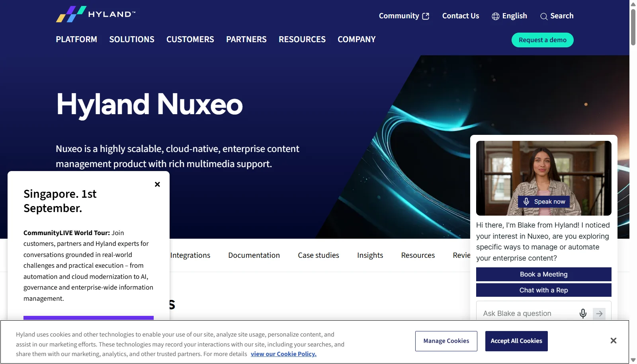Click CommunityLIVE World Tour: text
637x364 pixels.
[66, 233]
